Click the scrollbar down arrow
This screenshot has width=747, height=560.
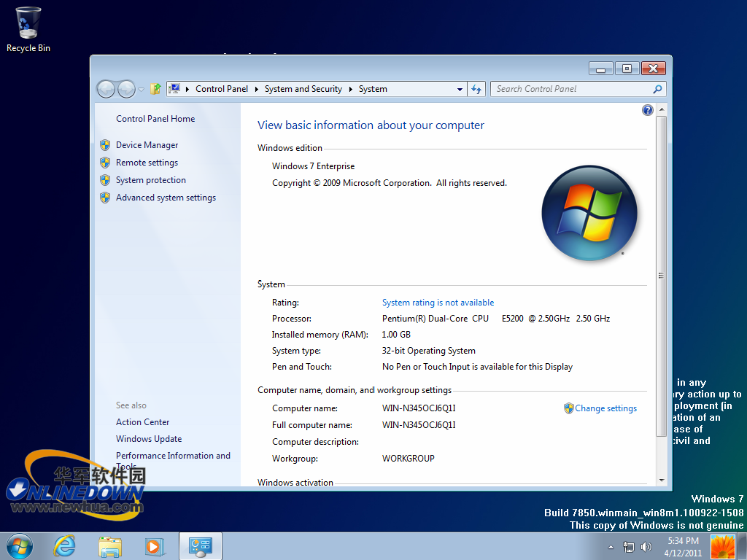click(661, 480)
